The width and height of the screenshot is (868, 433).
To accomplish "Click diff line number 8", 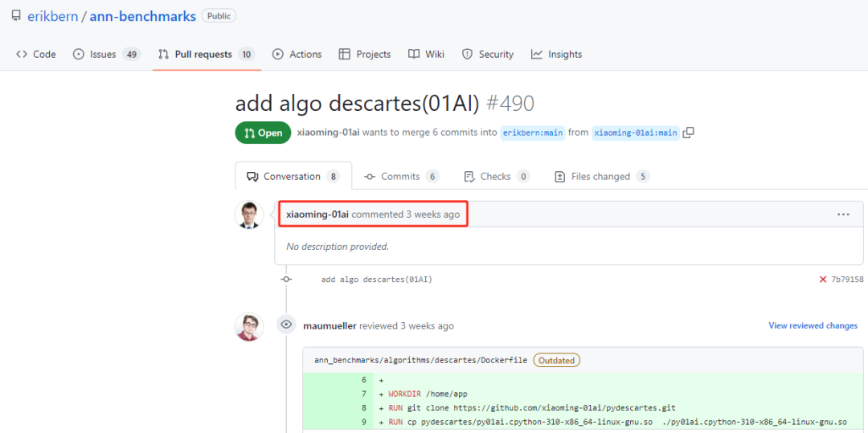I will [364, 408].
